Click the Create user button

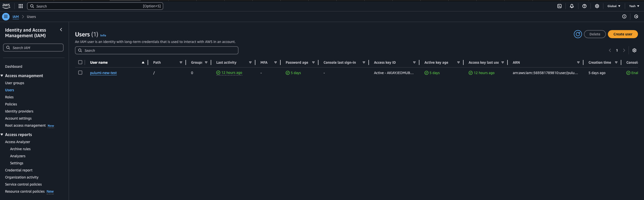[x=623, y=34]
